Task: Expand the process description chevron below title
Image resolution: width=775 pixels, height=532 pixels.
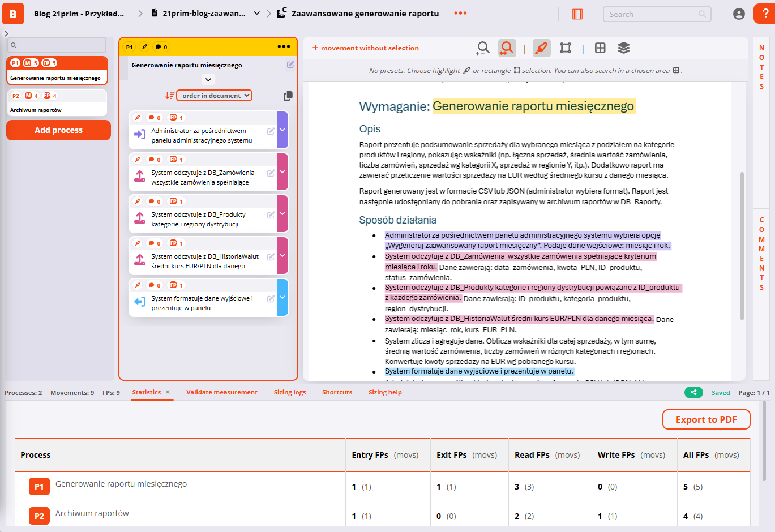Action: tap(208, 80)
